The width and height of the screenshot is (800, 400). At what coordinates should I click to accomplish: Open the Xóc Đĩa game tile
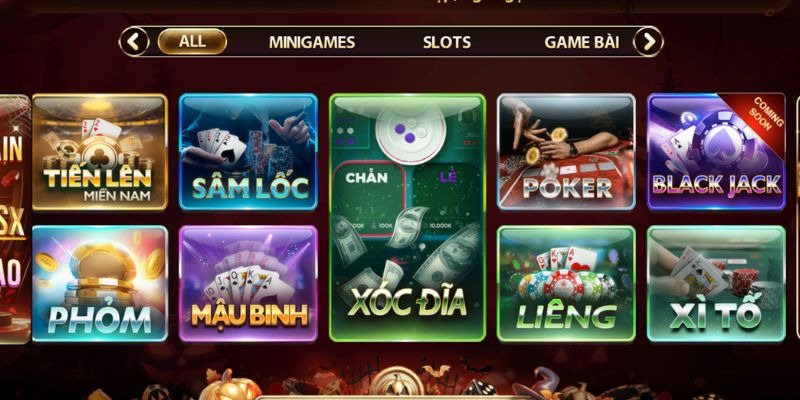(x=407, y=218)
